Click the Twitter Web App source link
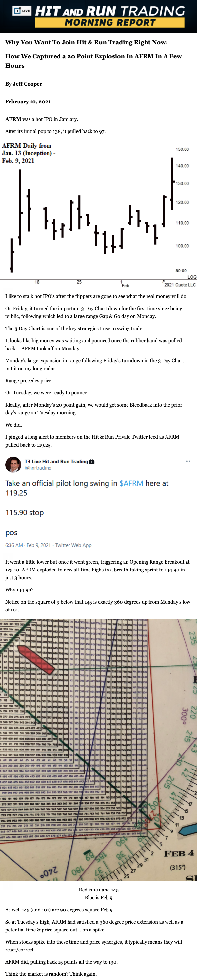The width and height of the screenshot is (197, 980). coord(73,545)
